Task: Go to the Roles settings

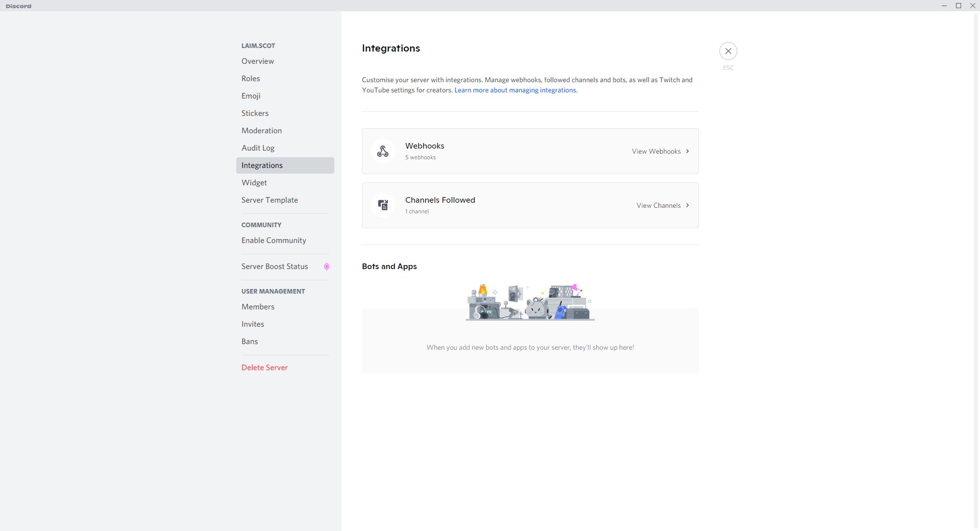Action: pyautogui.click(x=251, y=79)
